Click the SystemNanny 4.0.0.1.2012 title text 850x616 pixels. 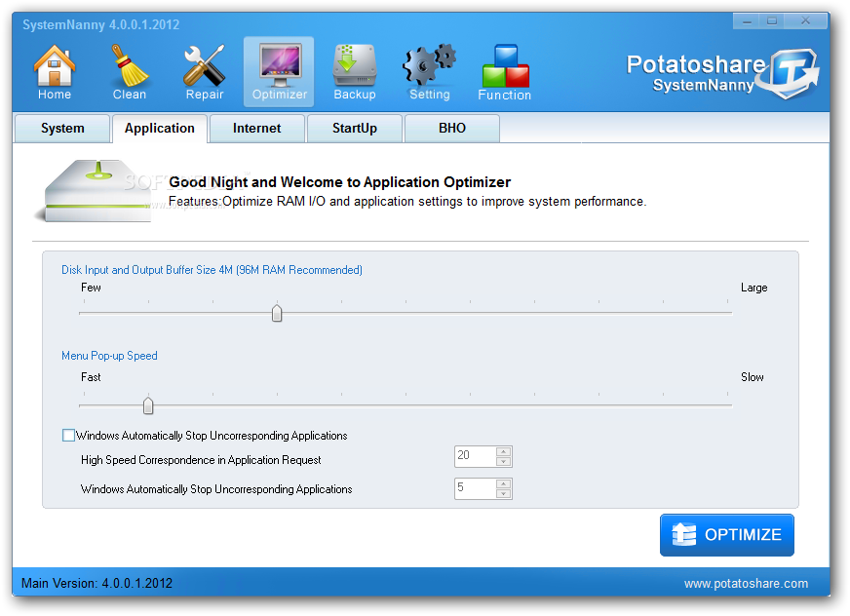coord(100,24)
